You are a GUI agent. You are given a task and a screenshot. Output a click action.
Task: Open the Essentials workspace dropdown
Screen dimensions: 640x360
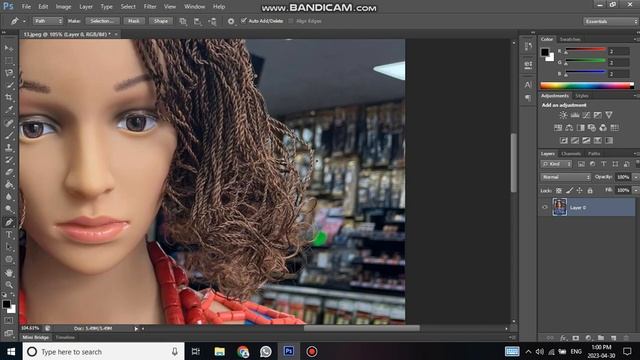click(x=610, y=21)
